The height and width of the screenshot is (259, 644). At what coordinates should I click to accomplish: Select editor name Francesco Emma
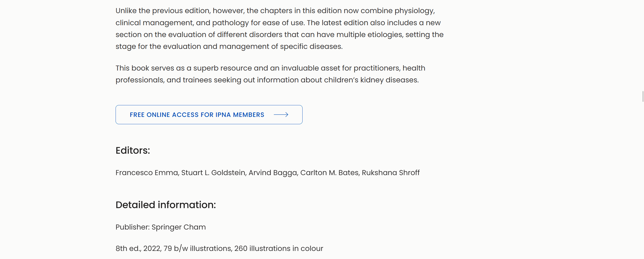146,173
